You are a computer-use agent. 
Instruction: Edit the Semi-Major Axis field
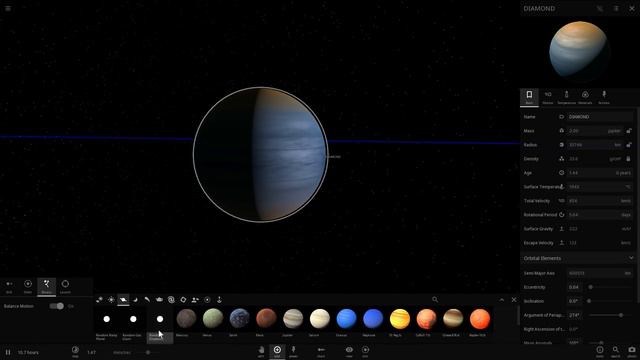coord(599,273)
